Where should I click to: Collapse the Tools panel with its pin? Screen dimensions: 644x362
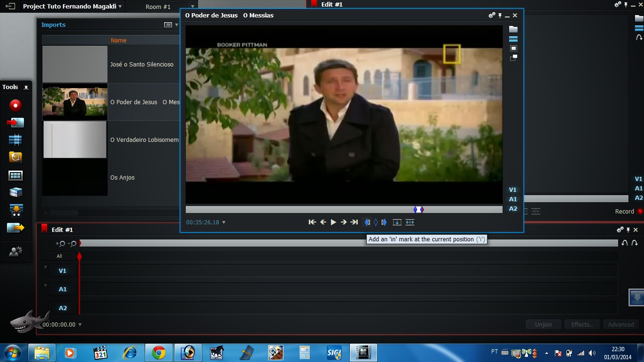click(x=26, y=87)
